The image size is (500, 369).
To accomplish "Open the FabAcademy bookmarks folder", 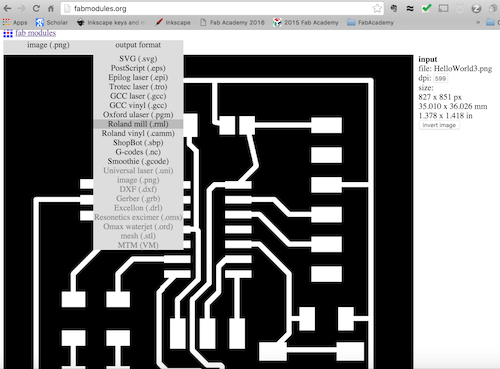I will tap(370, 22).
